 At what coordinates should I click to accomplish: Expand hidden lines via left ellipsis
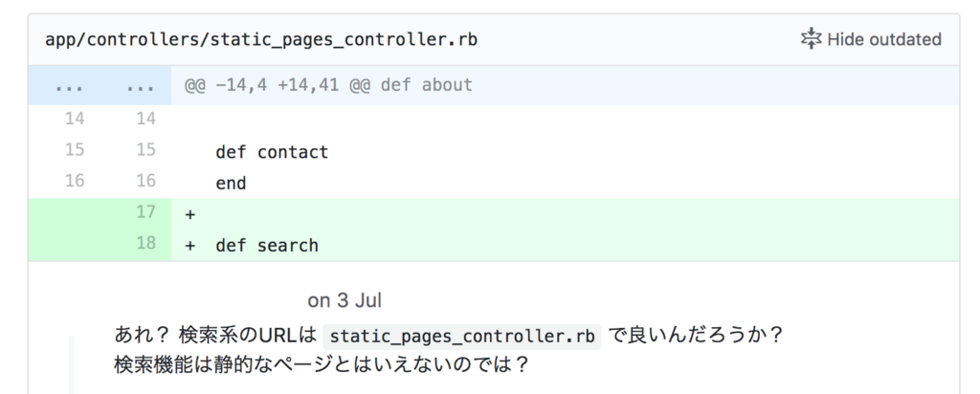69,85
